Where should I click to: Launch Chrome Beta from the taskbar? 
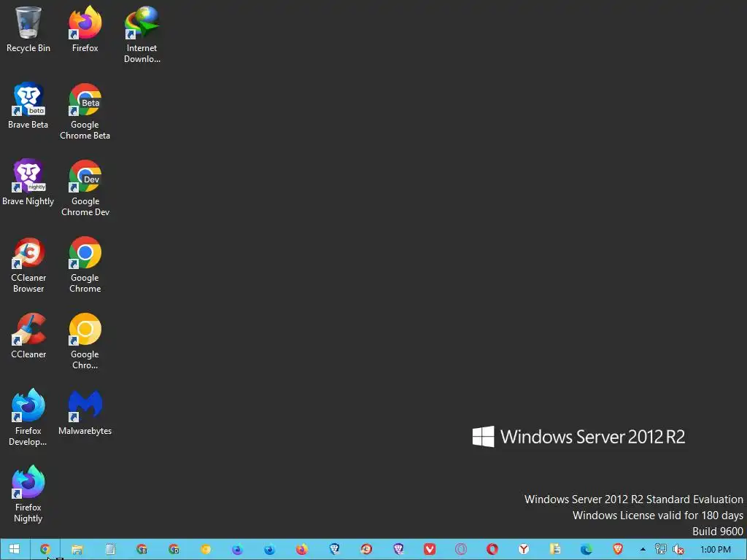[142, 549]
